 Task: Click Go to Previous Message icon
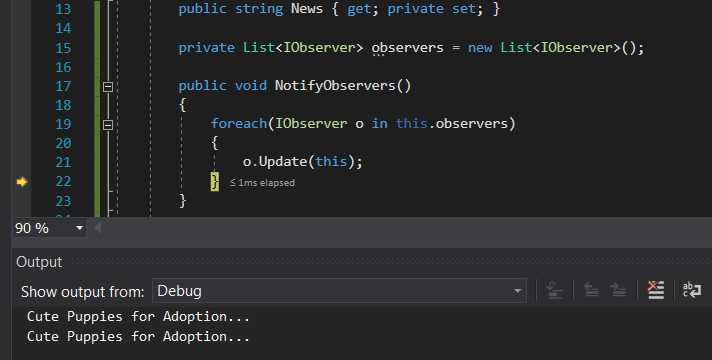point(591,290)
